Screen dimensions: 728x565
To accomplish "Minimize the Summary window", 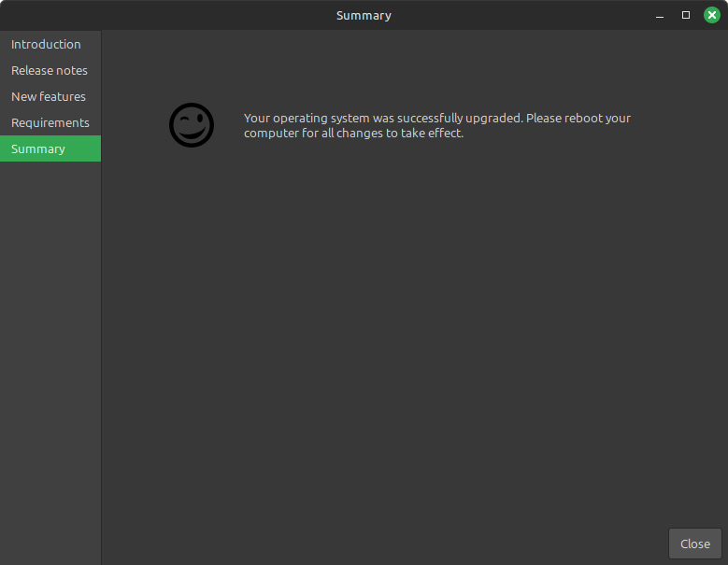I will 661,15.
